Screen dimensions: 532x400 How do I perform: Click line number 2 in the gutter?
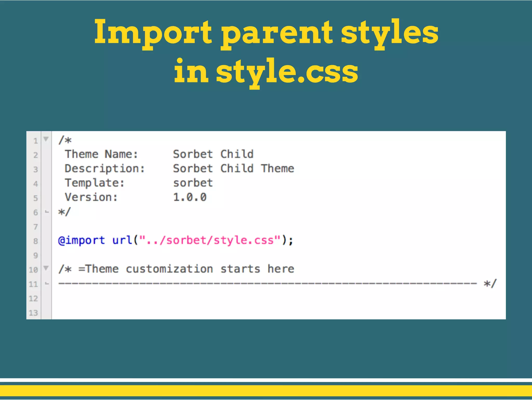click(36, 155)
